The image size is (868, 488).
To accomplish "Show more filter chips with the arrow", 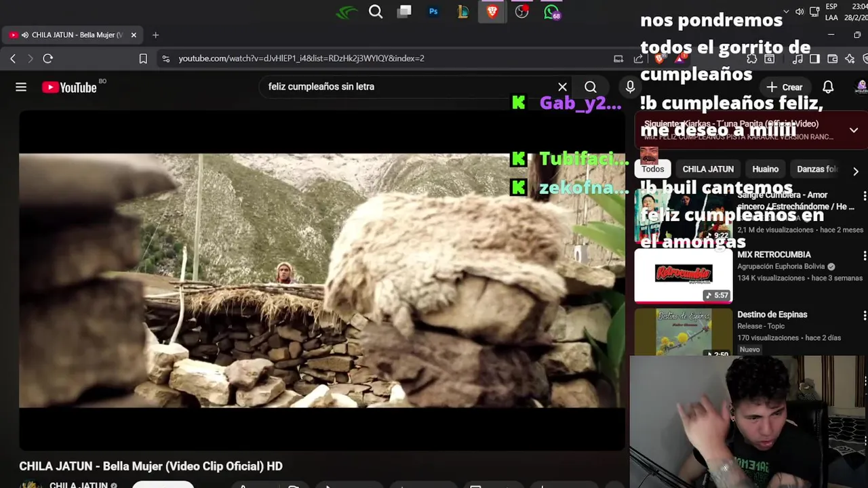I will (856, 171).
